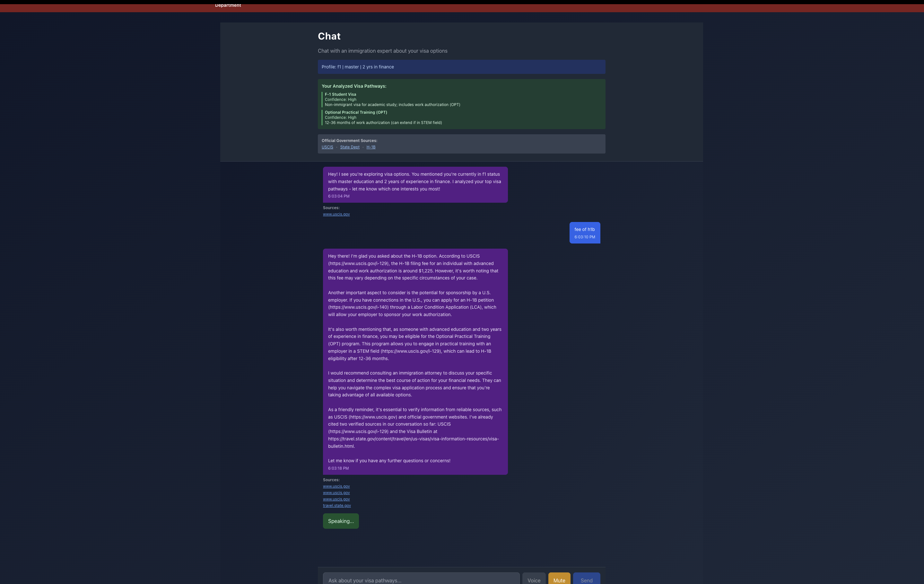Focus the 'Ask about your visa pathways' input
924x584 pixels.
pos(421,580)
